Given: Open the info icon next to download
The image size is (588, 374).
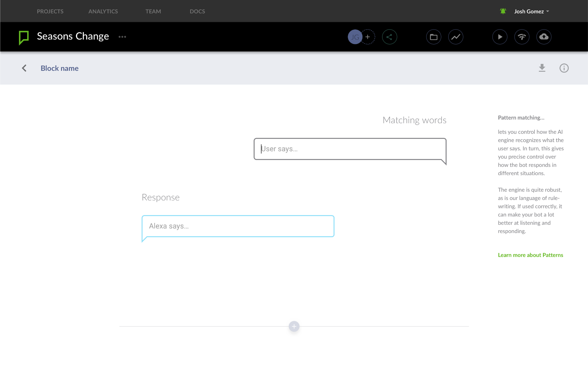Looking at the screenshot, I should coord(564,68).
